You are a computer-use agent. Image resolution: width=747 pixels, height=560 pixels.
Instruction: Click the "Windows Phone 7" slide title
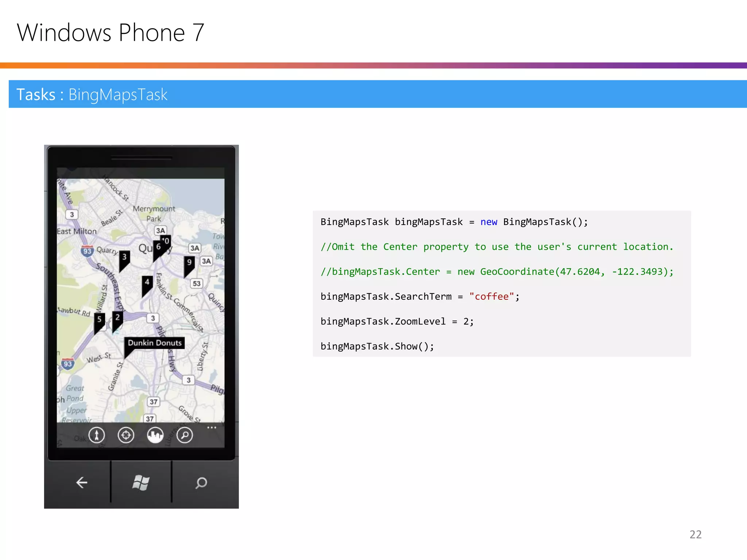tap(111, 32)
